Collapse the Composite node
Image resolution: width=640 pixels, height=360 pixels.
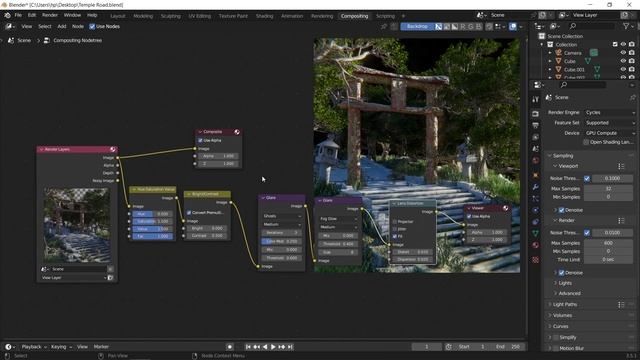point(200,132)
